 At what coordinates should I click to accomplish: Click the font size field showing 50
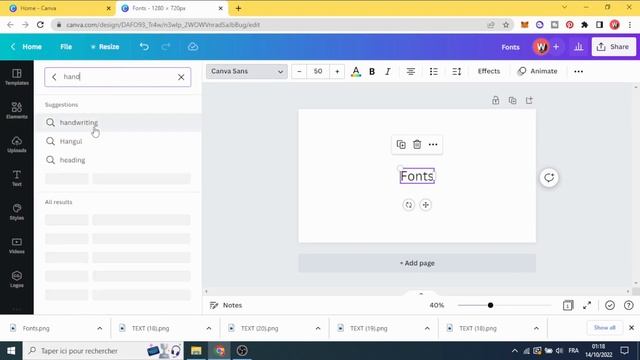coord(318,71)
